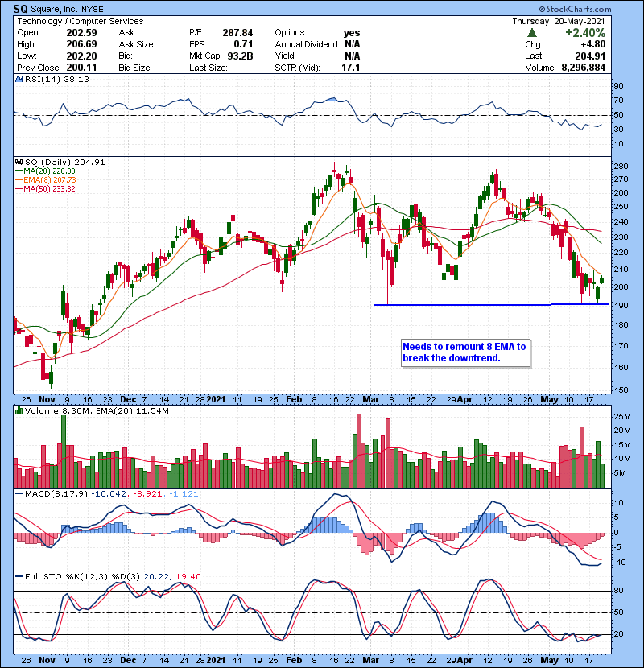Screen dimensions: 644x668
Task: Click the Feb label on price chart axis
Action: click(x=294, y=400)
